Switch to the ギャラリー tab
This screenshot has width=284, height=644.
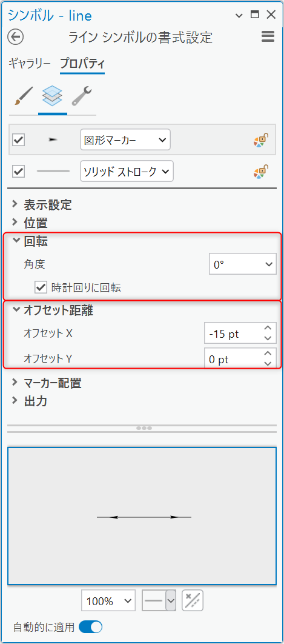point(30,63)
